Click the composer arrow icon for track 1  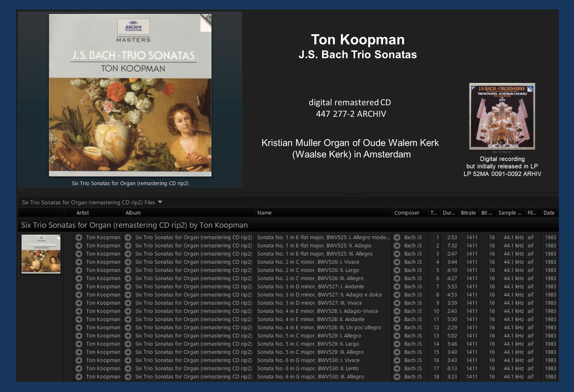pyautogui.click(x=397, y=237)
